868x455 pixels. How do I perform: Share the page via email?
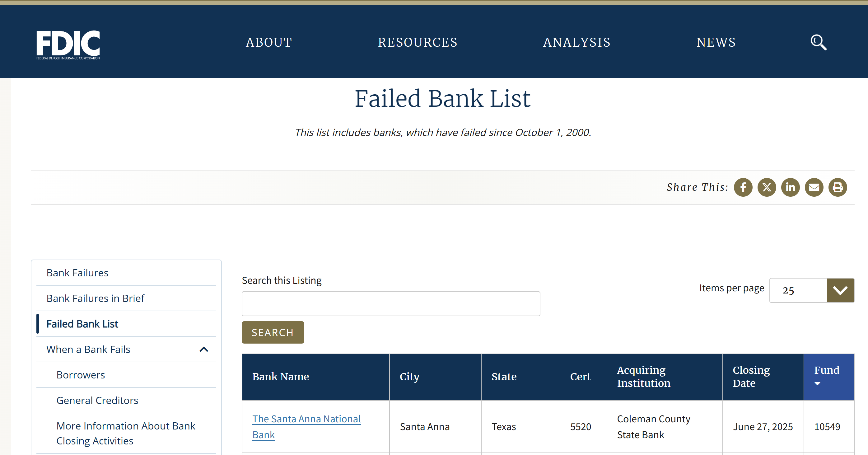pos(814,187)
